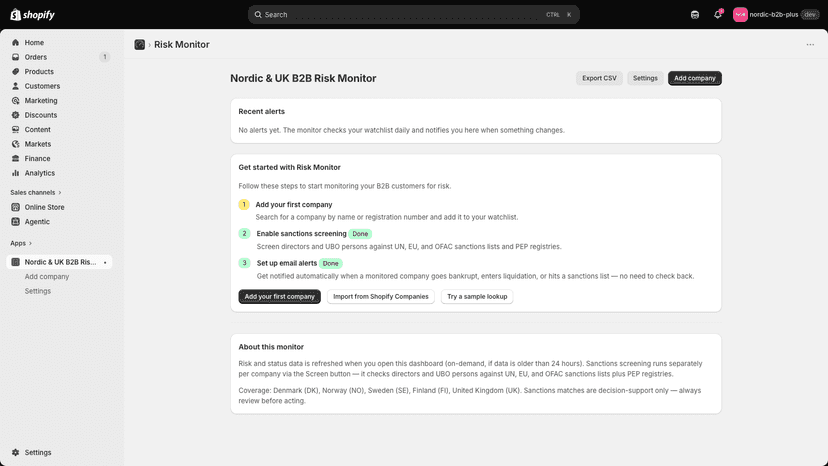Open the Orders sidebar icon

15,57
